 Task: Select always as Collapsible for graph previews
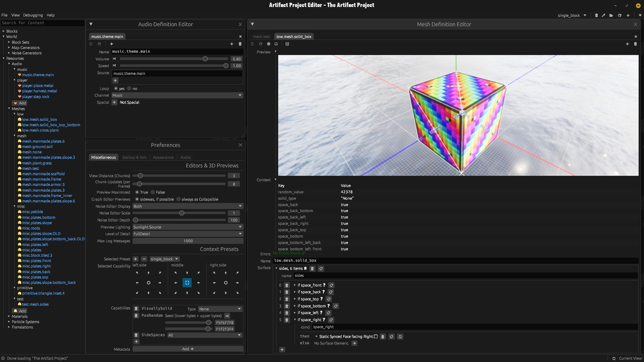point(179,199)
